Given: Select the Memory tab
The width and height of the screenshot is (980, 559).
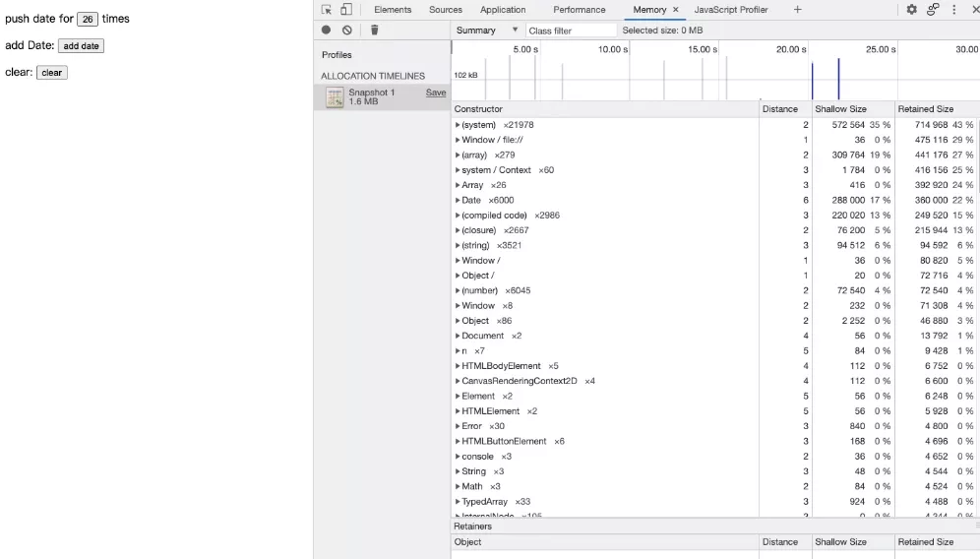Looking at the screenshot, I should click(649, 10).
